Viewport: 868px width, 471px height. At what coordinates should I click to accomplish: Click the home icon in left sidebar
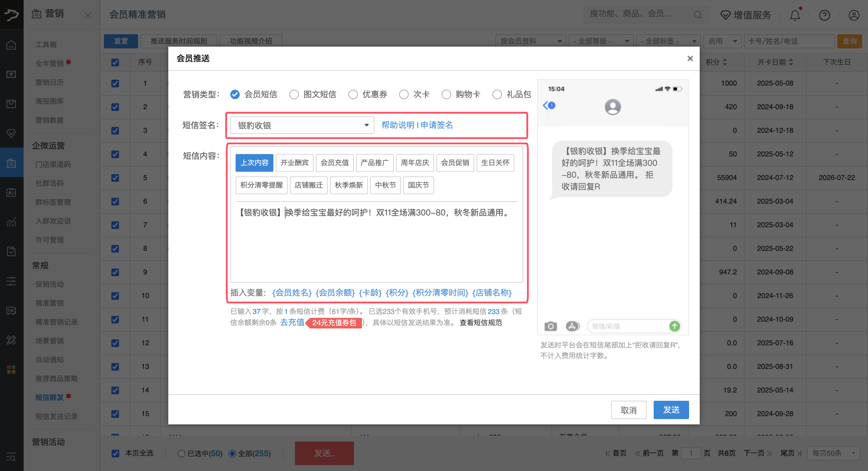pyautogui.click(x=11, y=45)
